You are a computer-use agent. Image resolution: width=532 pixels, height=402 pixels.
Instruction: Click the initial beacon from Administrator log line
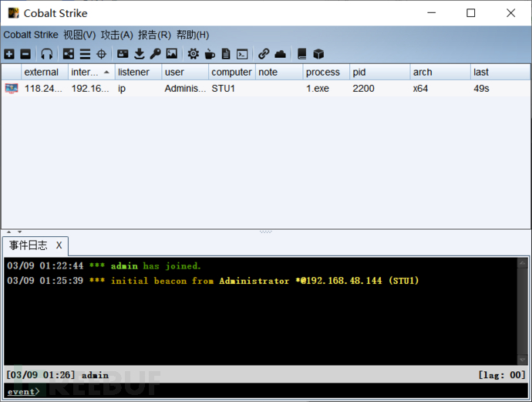pyautogui.click(x=213, y=281)
